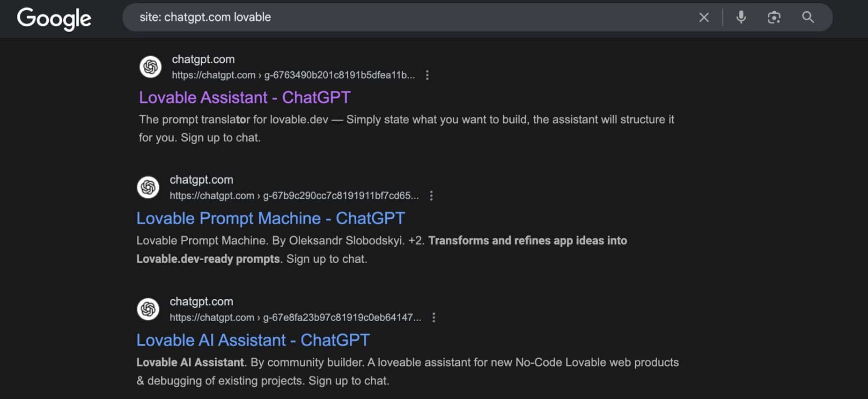The image size is (868, 399).
Task: Open more options for Lovable Assistant result
Action: [427, 75]
